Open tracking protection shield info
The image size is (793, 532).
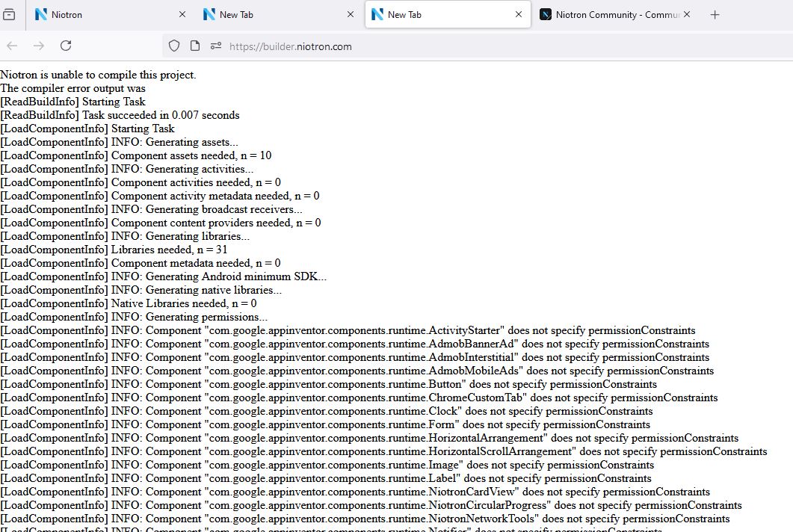coord(174,46)
